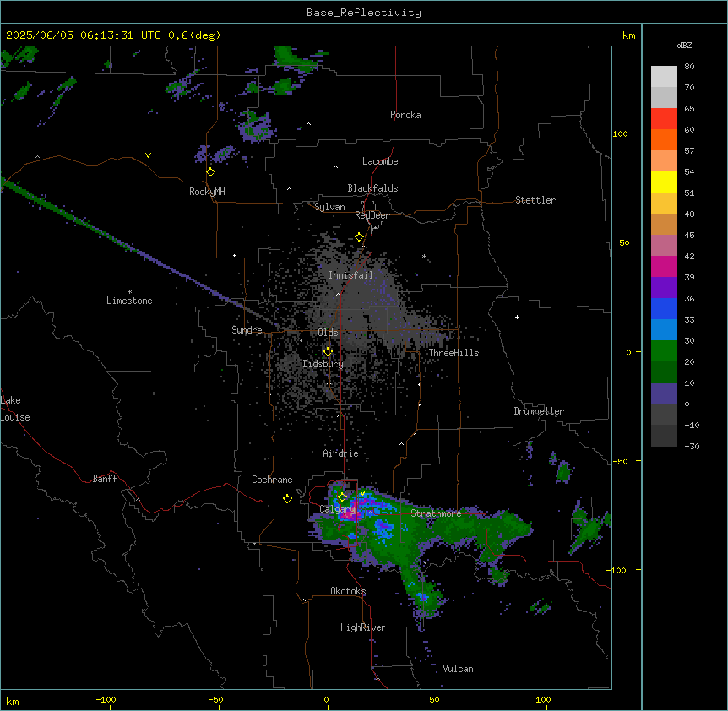Click the ThreeHills town label
728x711 pixels.
[454, 353]
